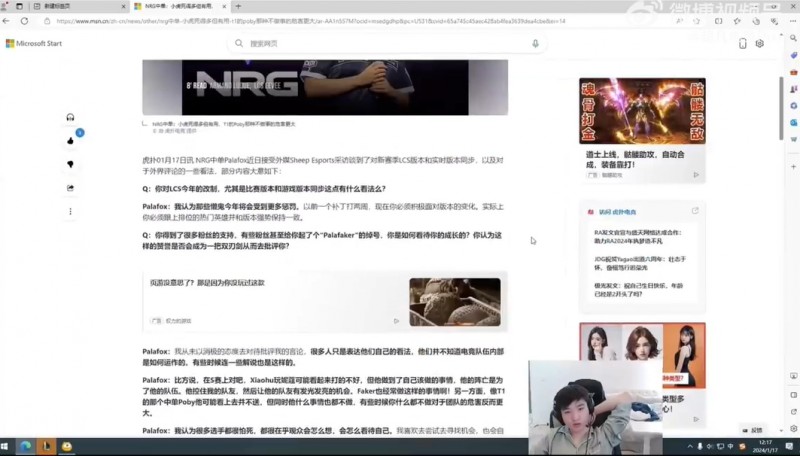Open the JDG Yagao related news headline
Screen dimensions: 800x456
tap(640, 263)
